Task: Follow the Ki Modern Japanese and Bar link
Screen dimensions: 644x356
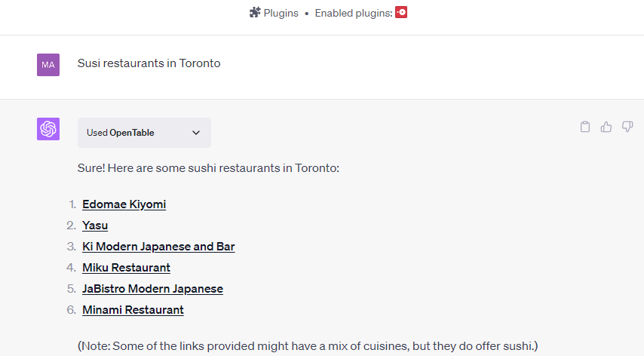Action: click(158, 247)
